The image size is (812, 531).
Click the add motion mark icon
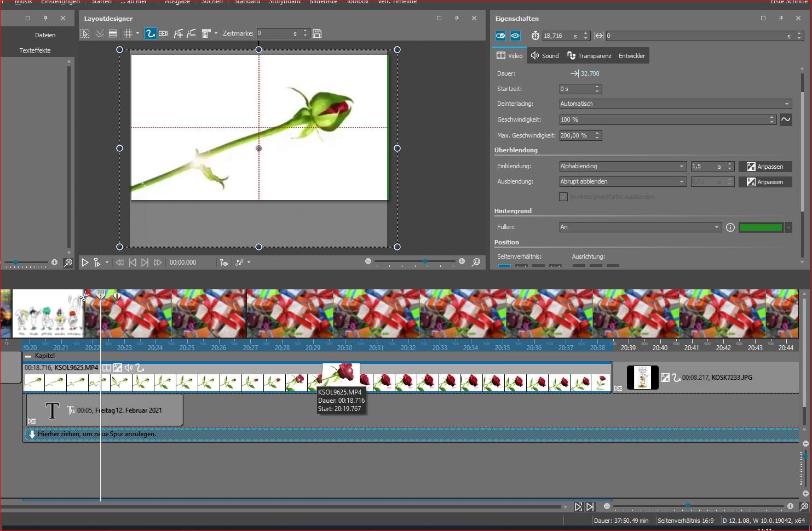[x=178, y=33]
